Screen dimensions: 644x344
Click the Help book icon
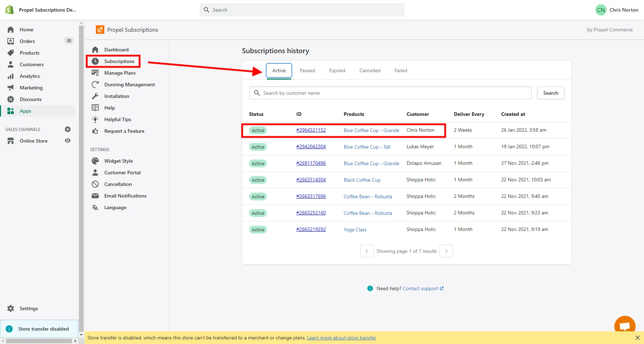[95, 108]
